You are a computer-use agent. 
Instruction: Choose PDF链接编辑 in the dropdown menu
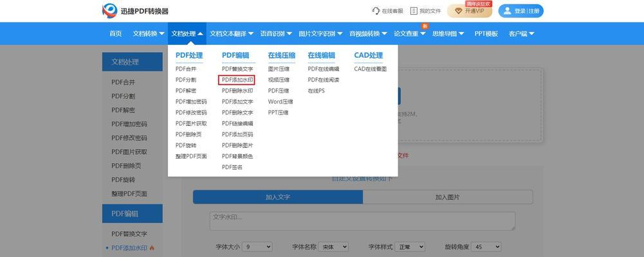point(237,123)
